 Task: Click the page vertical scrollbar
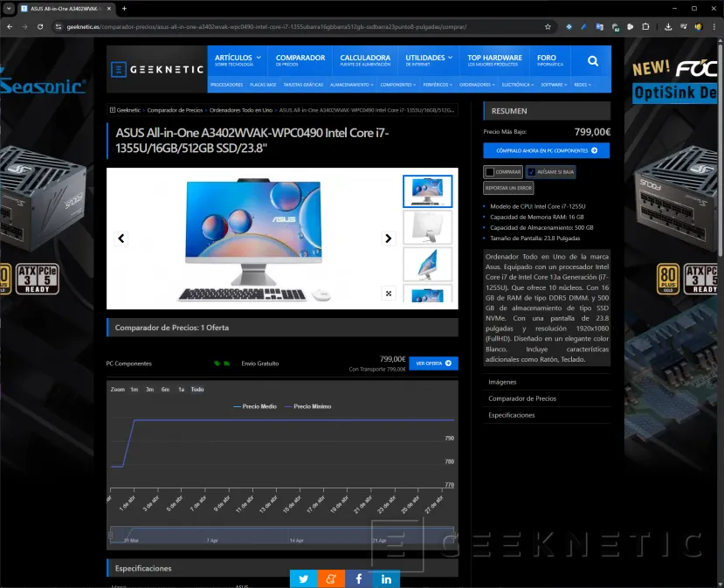pyautogui.click(x=721, y=148)
